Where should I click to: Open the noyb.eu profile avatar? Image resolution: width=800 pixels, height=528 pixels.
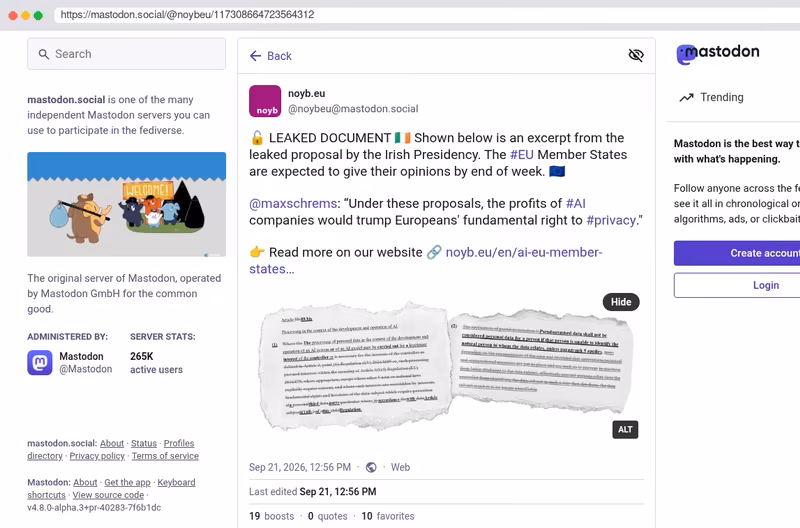[265, 101]
